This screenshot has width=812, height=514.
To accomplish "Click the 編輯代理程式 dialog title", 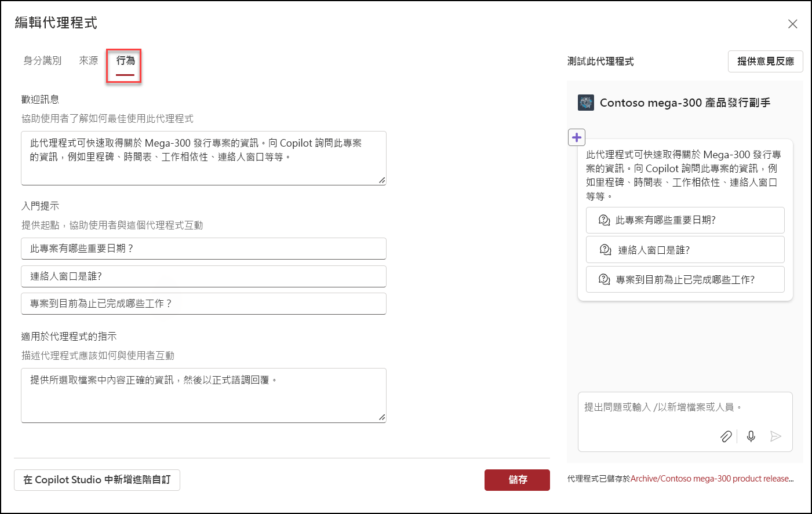I will point(56,23).
